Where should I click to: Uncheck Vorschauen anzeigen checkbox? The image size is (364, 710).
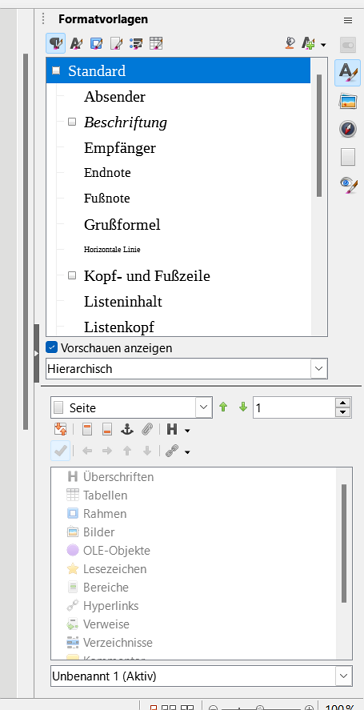tap(52, 348)
